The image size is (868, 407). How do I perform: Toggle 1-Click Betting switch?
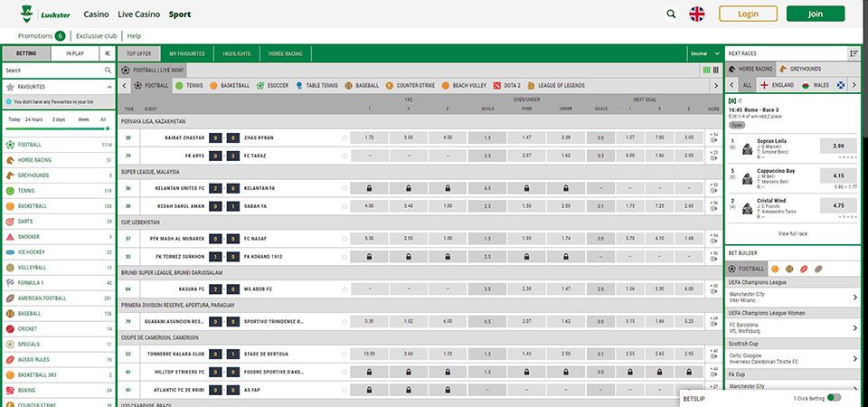point(834,398)
